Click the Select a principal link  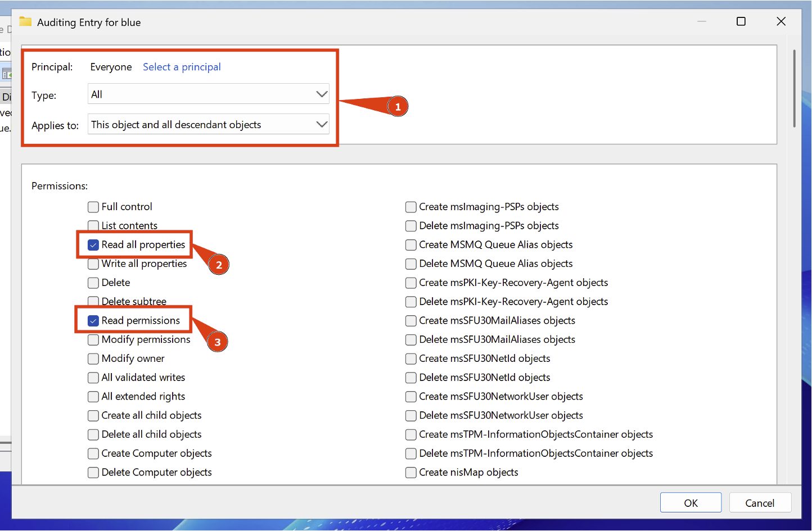point(181,66)
